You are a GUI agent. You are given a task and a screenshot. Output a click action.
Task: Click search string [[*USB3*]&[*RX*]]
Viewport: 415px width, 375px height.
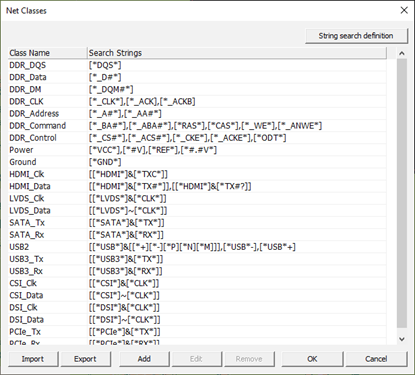[x=126, y=271]
